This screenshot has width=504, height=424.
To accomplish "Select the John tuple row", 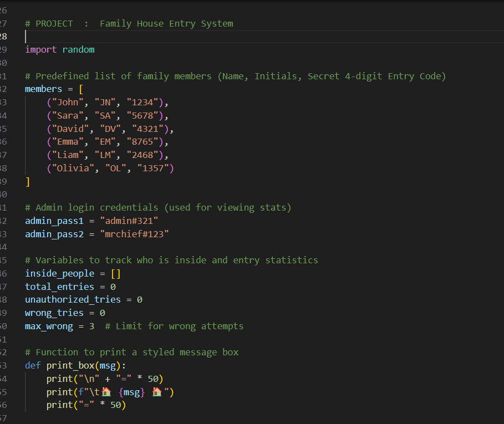I will click(x=108, y=103).
